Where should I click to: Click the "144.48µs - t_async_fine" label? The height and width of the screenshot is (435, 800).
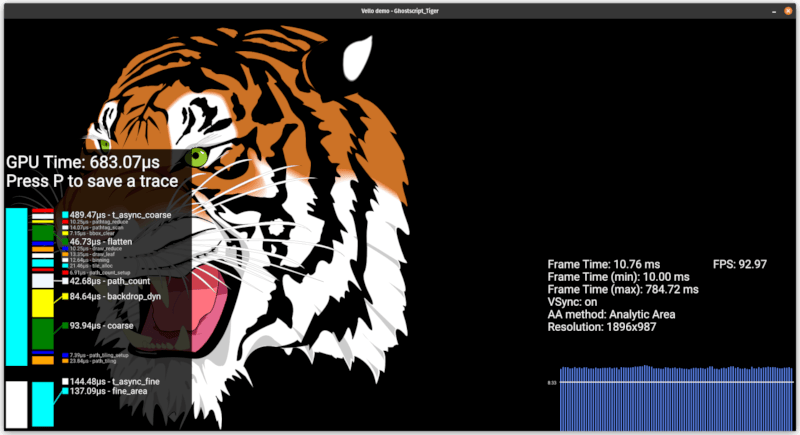pyautogui.click(x=114, y=381)
